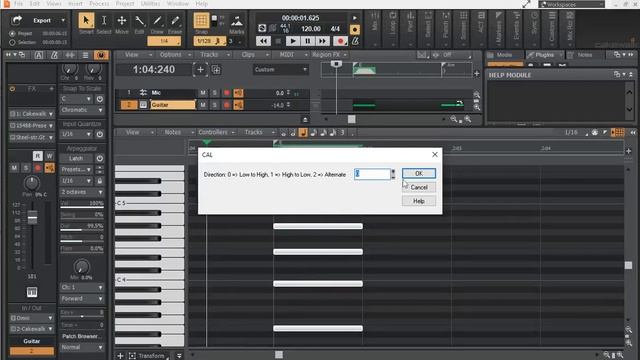Click the Transform tool icon at bottom
The image size is (640, 360).
(132, 356)
